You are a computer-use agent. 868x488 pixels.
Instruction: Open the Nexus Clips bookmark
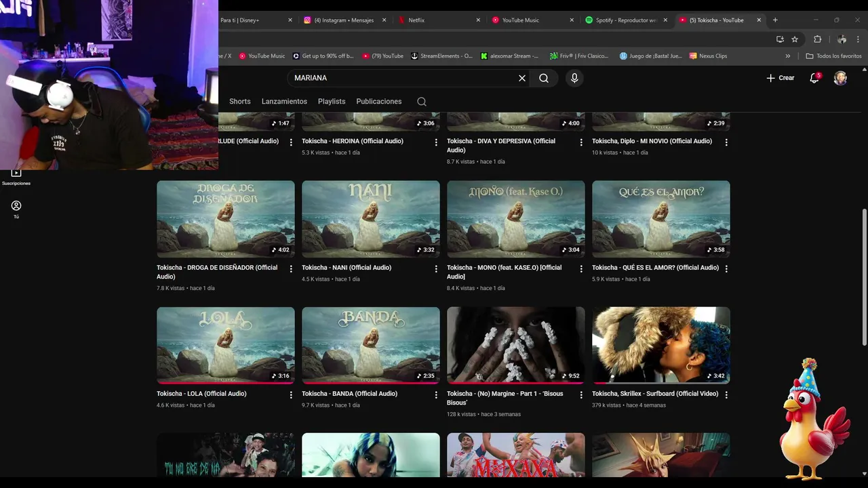coord(708,56)
